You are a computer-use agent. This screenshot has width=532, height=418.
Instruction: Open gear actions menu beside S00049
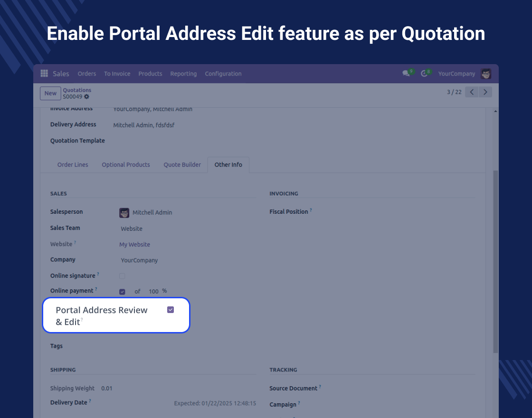tap(87, 97)
